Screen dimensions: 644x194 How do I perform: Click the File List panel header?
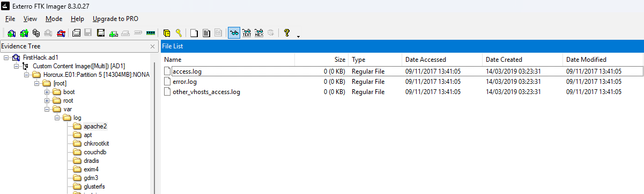[402, 46]
